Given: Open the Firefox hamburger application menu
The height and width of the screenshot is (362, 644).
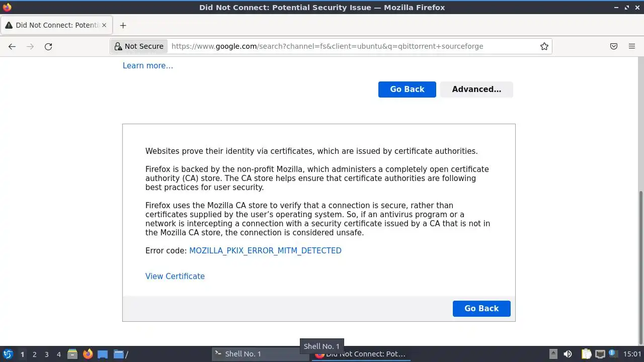Looking at the screenshot, I should [632, 46].
